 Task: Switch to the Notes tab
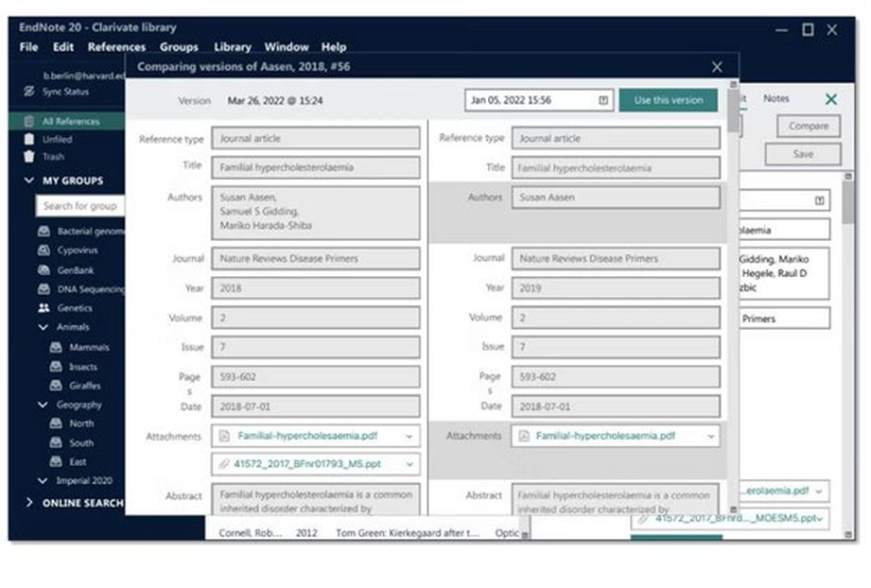775,98
